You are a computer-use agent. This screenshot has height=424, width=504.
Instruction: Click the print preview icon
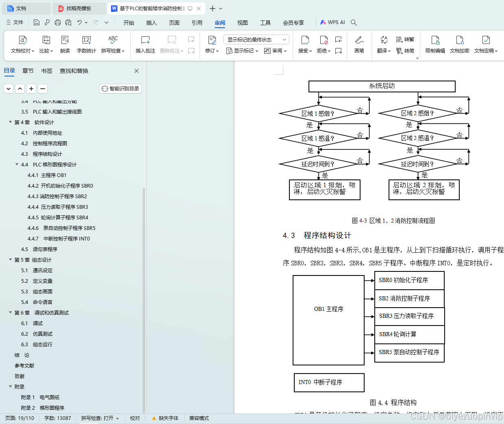[x=68, y=22]
